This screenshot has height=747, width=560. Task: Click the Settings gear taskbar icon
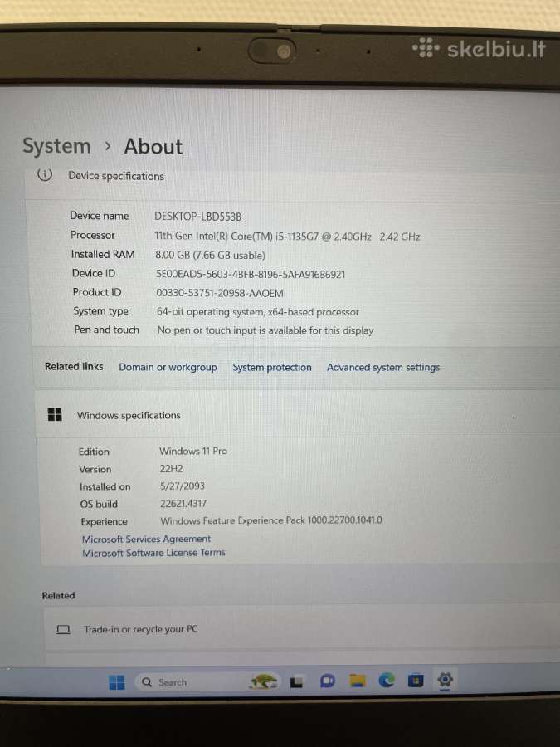(x=445, y=679)
